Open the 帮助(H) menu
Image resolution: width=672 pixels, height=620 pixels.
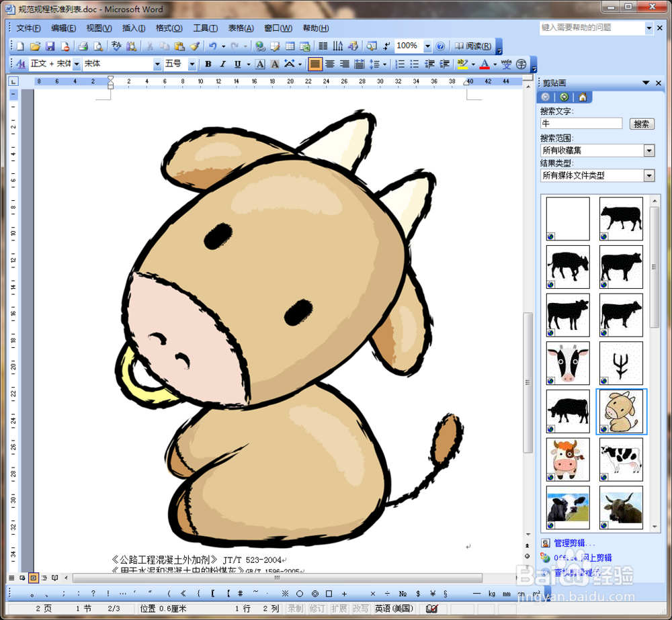click(x=316, y=28)
